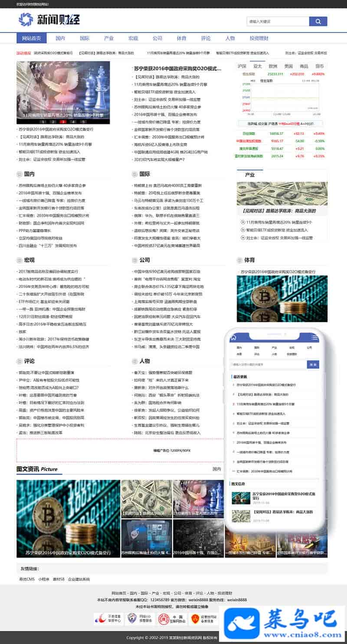347x644 pixels.
Task: Click arrow bullet beside 11月乘用车销量 in 产业 box
Action: (242, 222)
